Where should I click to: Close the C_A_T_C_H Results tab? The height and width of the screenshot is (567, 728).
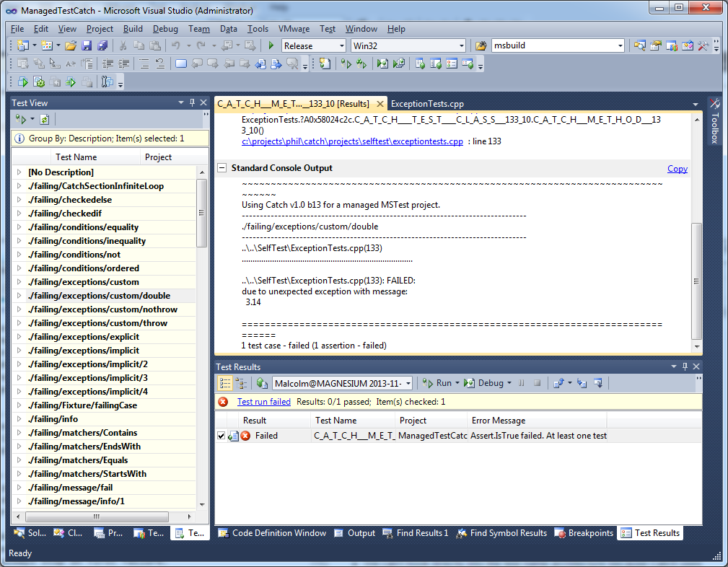click(x=380, y=104)
